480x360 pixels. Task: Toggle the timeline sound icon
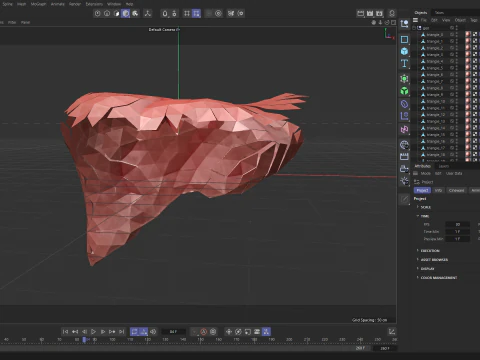click(x=153, y=332)
